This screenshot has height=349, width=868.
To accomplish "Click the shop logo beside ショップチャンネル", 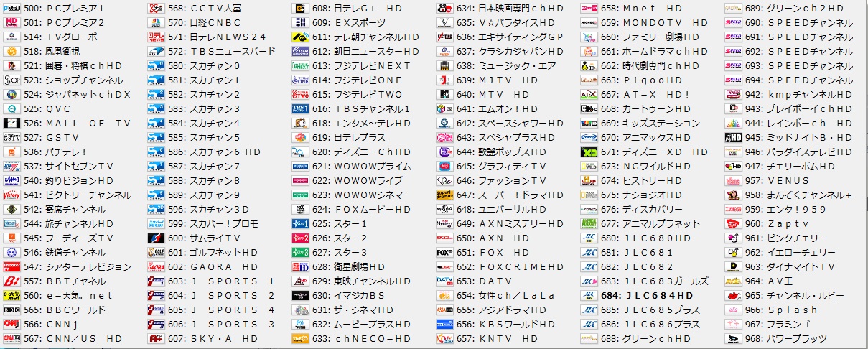I will [11, 80].
